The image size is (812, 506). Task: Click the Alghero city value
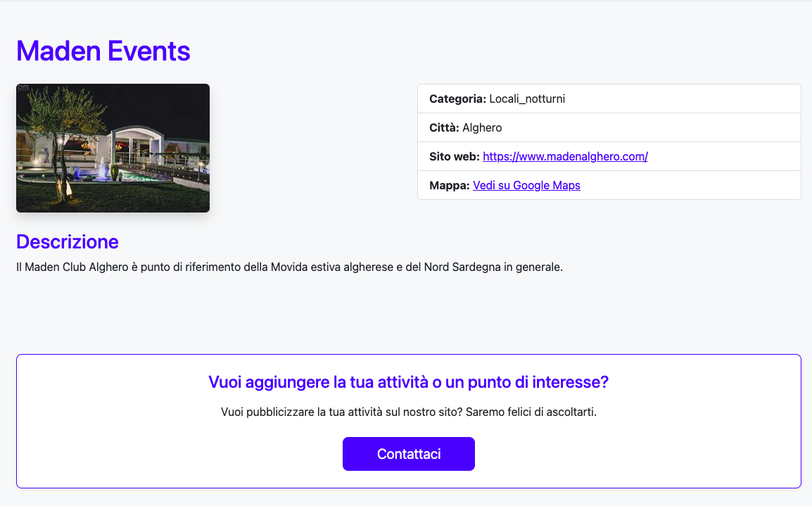click(x=482, y=127)
